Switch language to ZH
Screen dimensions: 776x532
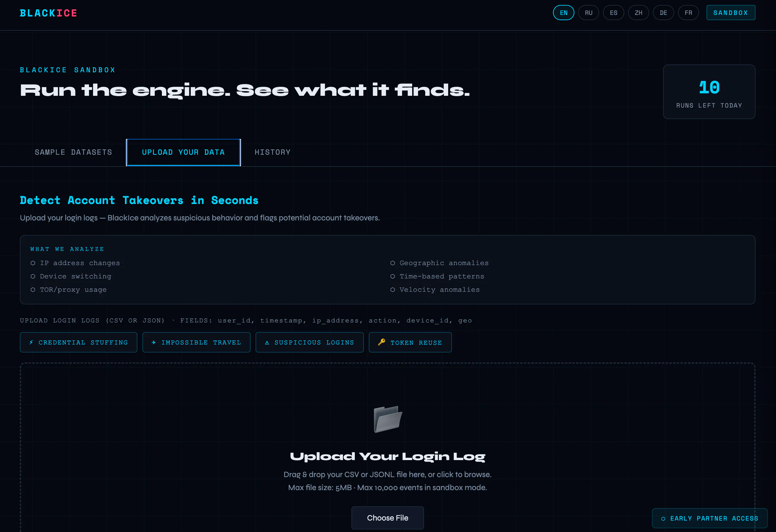pos(638,13)
